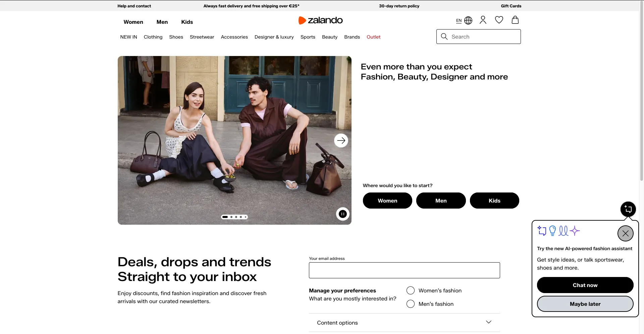Open the Beauty menu
This screenshot has height=334, width=644.
click(330, 37)
